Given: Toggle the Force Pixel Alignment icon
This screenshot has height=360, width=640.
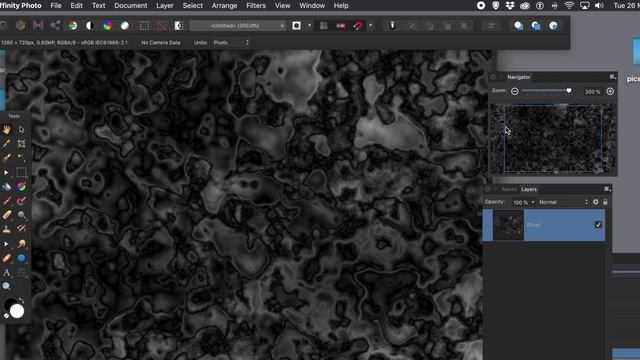Looking at the screenshot, I should pos(324,26).
